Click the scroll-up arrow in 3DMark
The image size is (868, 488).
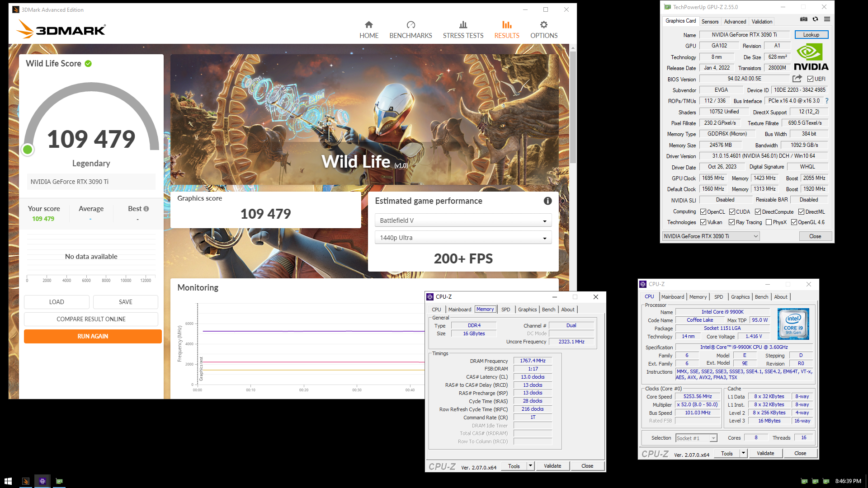pyautogui.click(x=573, y=47)
